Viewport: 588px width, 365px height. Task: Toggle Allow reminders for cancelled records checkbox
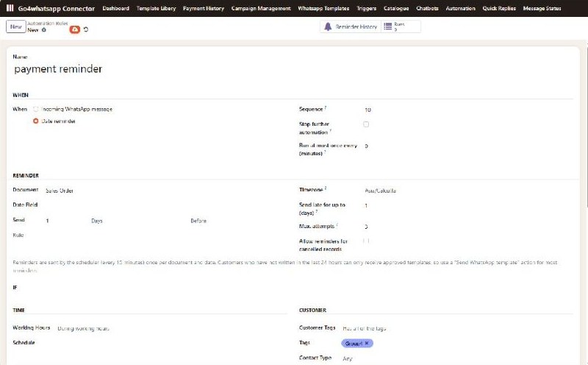click(x=366, y=241)
